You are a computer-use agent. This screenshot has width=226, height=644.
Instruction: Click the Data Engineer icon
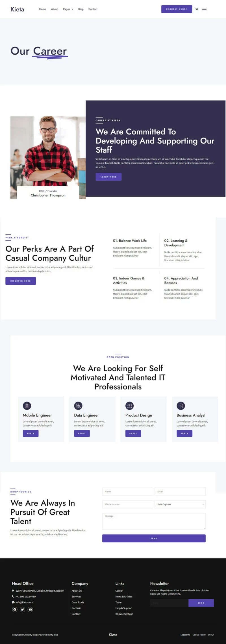point(78,406)
